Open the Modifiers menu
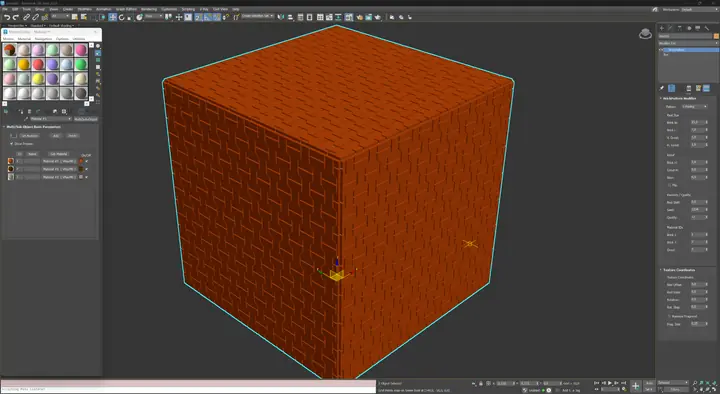This screenshot has height=394, width=720. [x=84, y=9]
